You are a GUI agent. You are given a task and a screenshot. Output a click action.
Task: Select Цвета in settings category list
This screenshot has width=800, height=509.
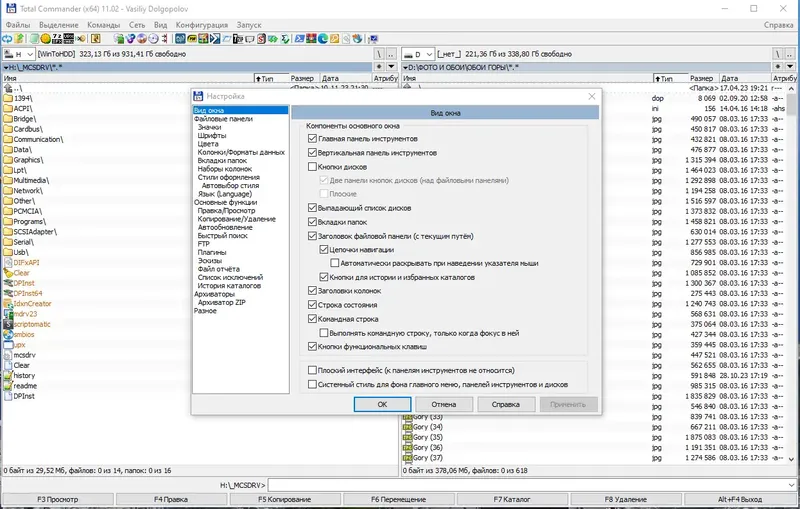point(208,144)
